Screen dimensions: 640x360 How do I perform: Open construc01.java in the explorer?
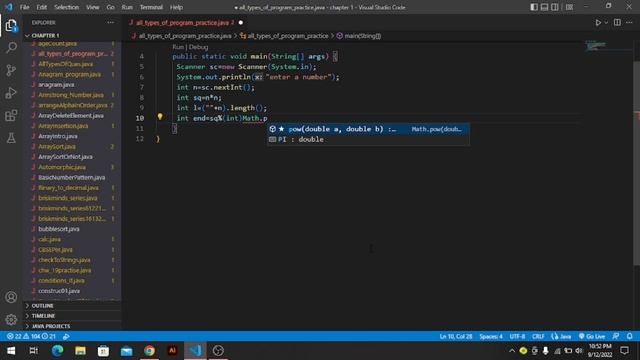59,291
